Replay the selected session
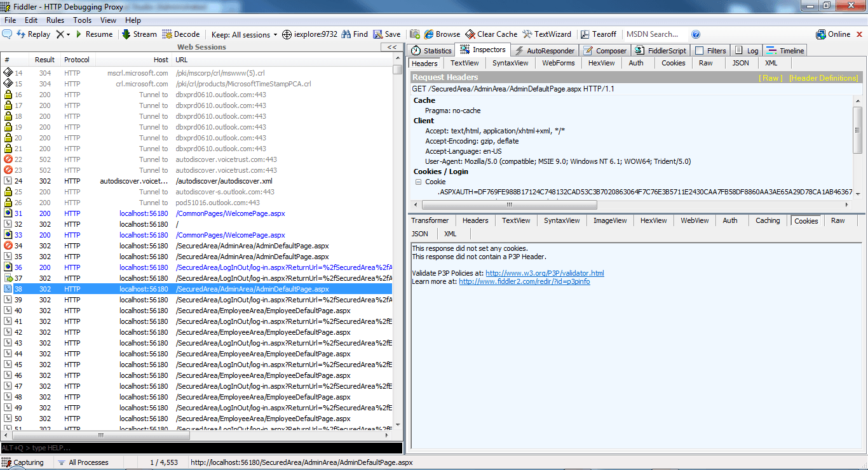The width and height of the screenshot is (868, 470). tap(34, 34)
